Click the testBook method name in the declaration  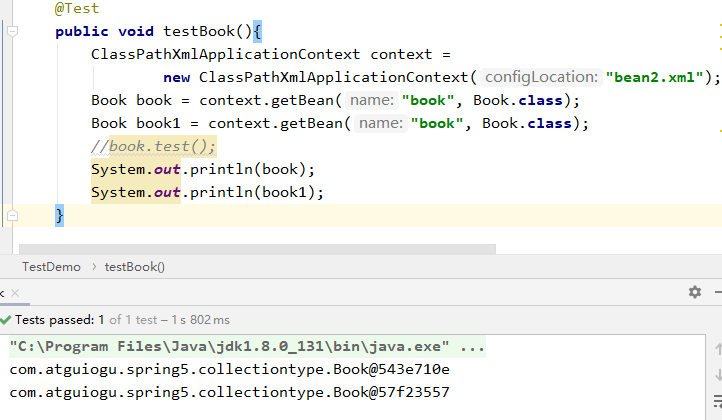[199, 31]
